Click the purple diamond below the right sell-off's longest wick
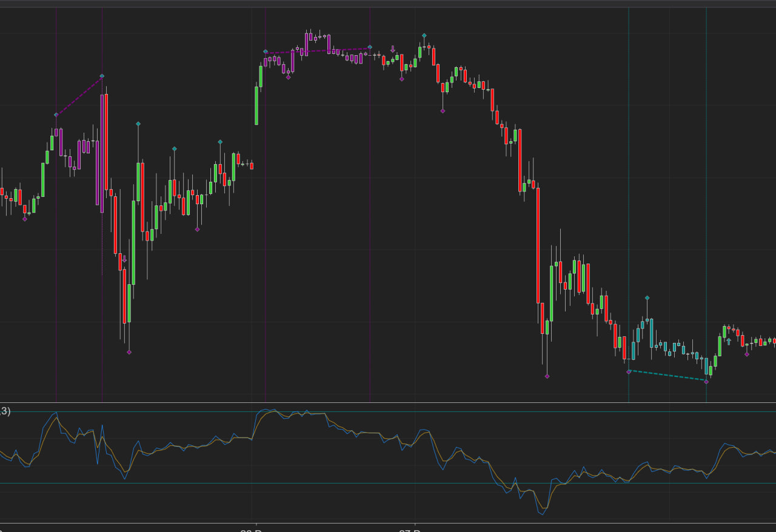The height and width of the screenshot is (532, 776). pos(547,376)
